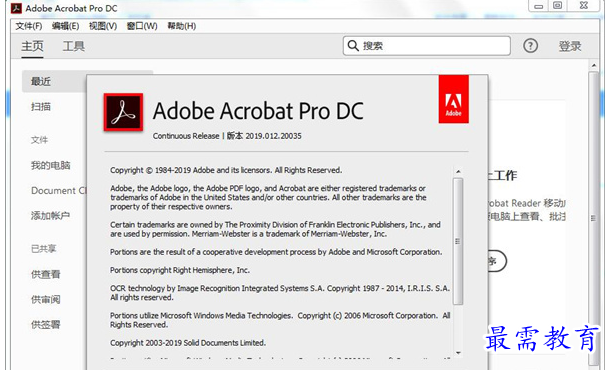Click the Copyright 1984-2019 Adobe line

coord(226,170)
